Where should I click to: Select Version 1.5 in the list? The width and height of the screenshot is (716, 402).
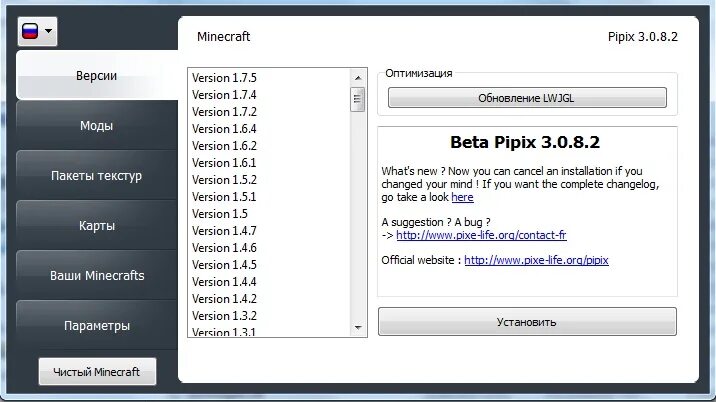pyautogui.click(x=269, y=214)
